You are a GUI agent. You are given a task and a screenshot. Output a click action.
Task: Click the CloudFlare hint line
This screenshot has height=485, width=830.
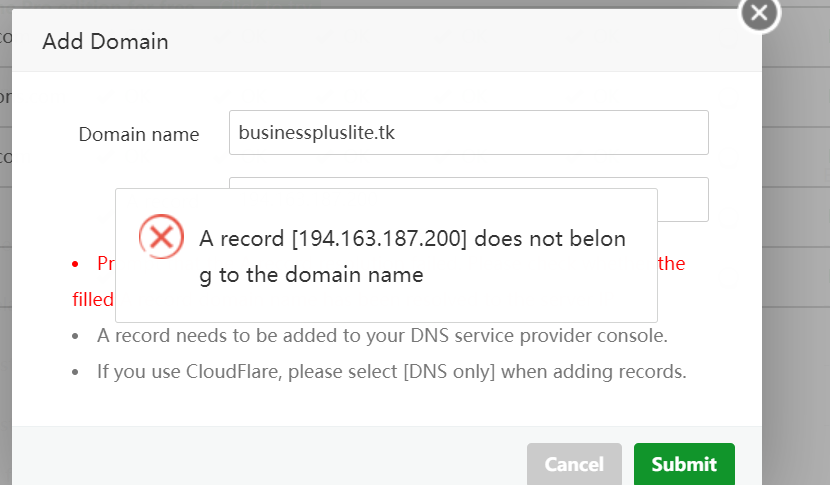391,372
